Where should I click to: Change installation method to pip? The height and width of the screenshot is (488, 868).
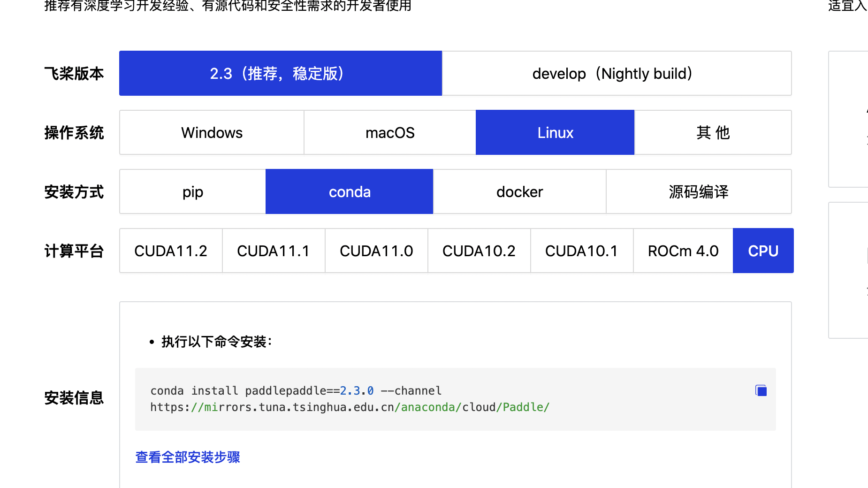click(x=192, y=191)
